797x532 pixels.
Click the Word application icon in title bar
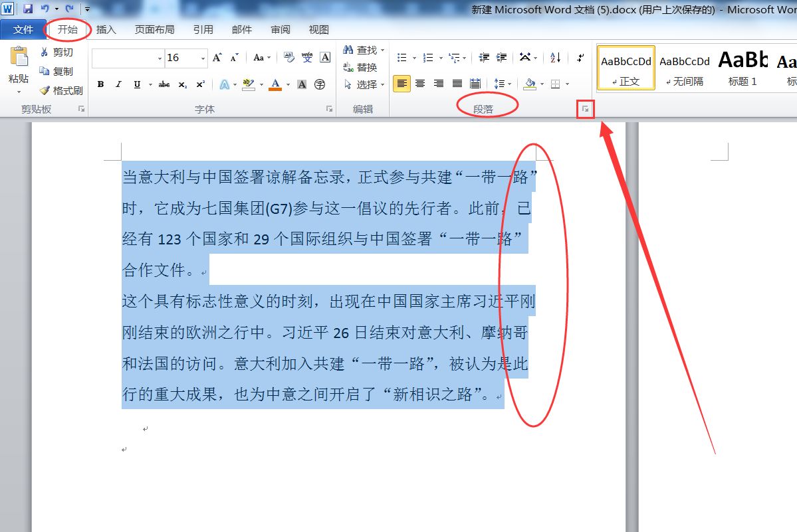[8, 9]
